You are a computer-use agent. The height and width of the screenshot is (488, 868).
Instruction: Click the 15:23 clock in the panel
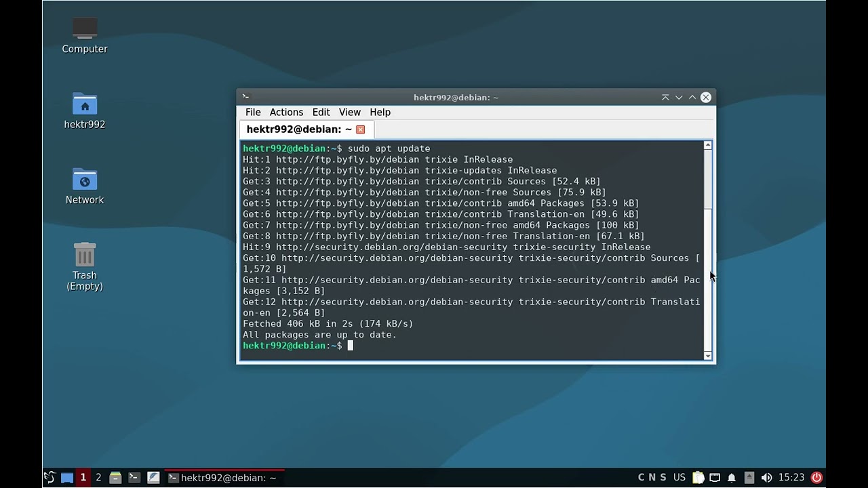point(791,477)
